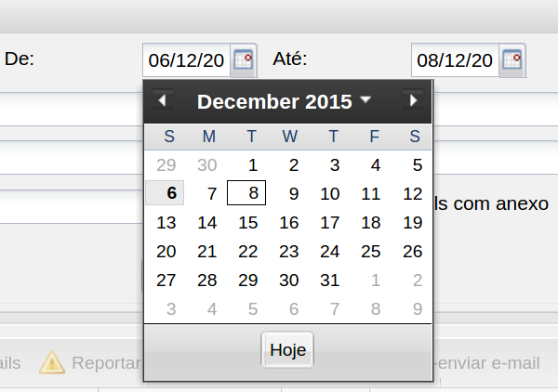The image size is (558, 392).
Task: Click the Reportar warning icon
Action: (x=52, y=362)
